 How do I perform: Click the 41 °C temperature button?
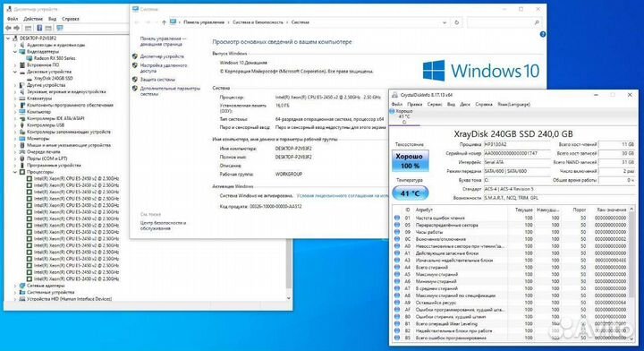click(410, 193)
